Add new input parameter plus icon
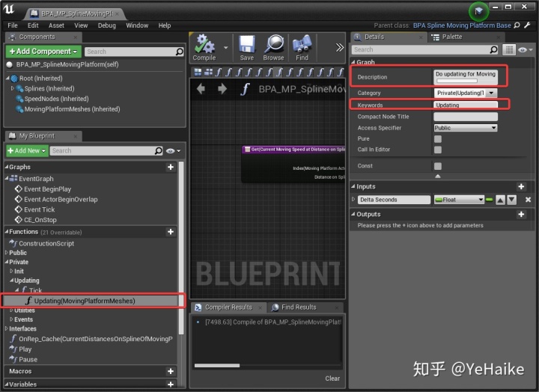Viewport: 539px width, 392px height. click(x=521, y=186)
